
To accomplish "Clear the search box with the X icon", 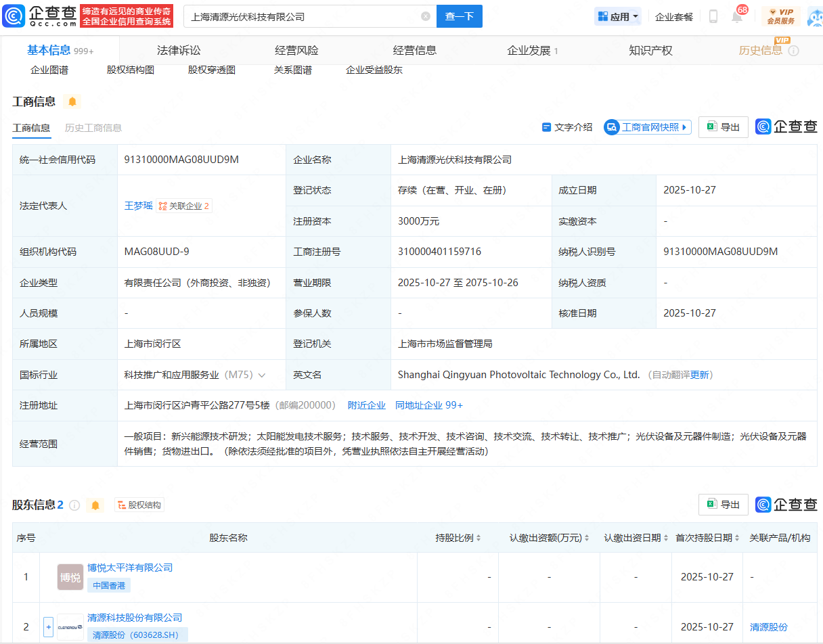I will (426, 16).
